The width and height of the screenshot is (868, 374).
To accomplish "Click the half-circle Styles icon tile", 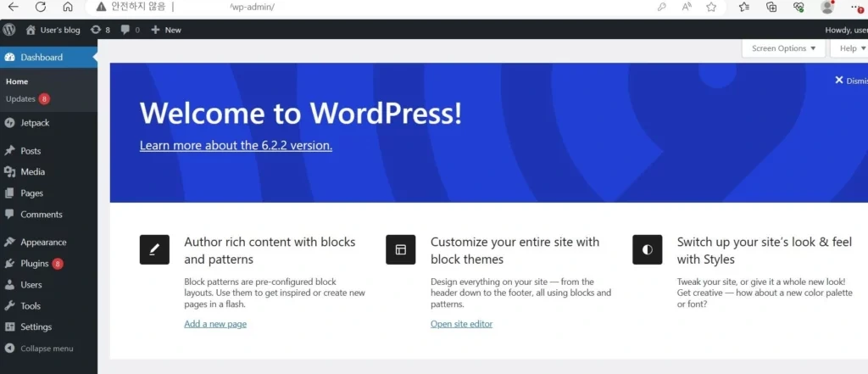I will click(647, 250).
